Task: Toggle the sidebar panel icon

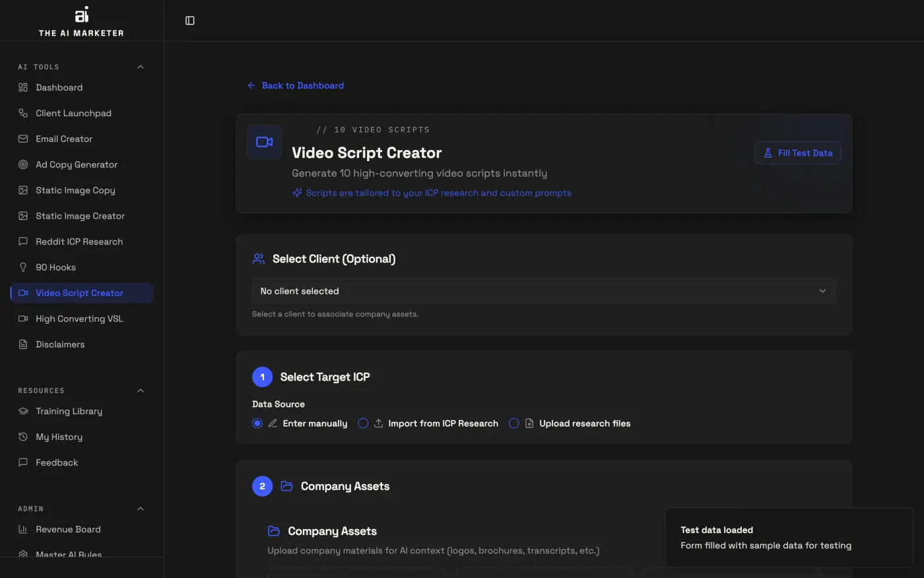Action: (190, 20)
